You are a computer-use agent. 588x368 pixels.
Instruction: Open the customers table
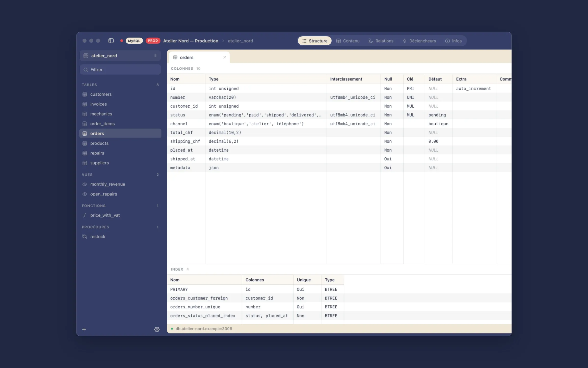click(120, 94)
